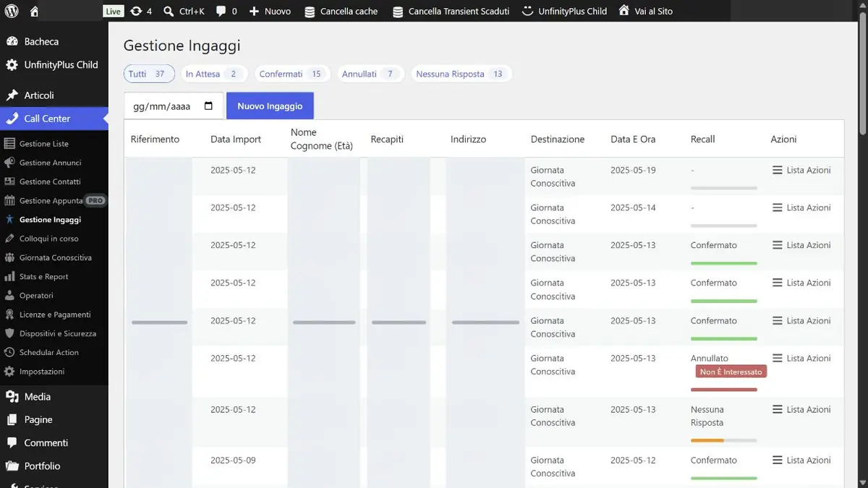
Task: Click Non È Interessato red badge
Action: coord(731,372)
